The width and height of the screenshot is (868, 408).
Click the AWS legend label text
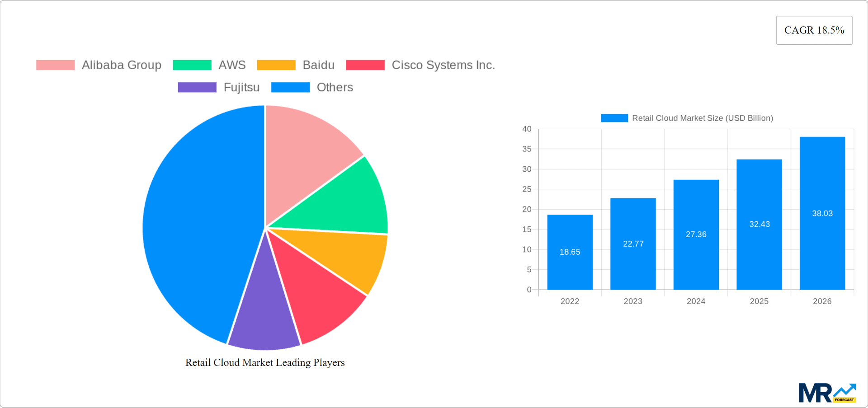tap(232, 65)
